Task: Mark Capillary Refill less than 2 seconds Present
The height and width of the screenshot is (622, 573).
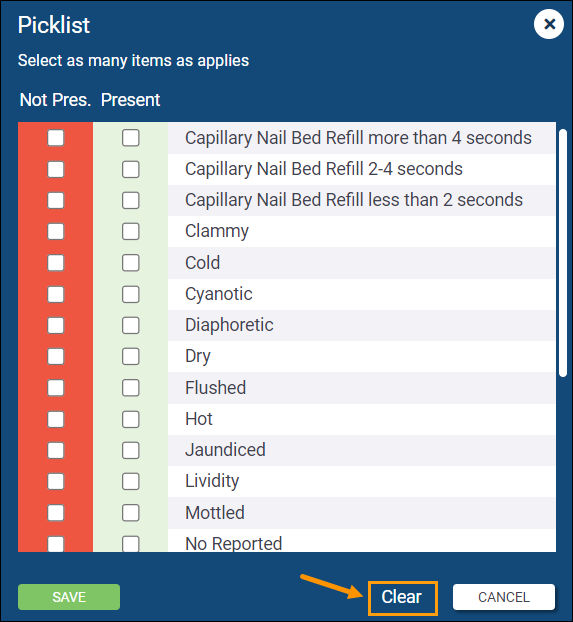Action: click(131, 200)
